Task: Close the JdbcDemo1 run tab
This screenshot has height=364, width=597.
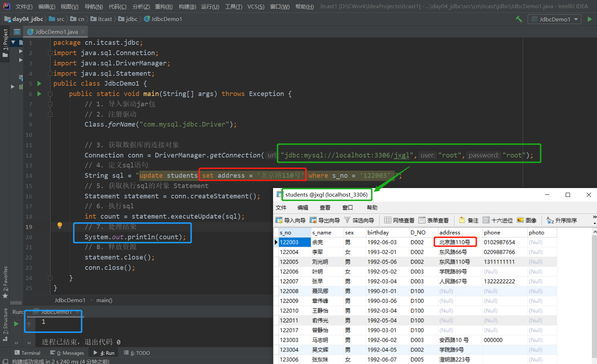Action: pyautogui.click(x=78, y=312)
